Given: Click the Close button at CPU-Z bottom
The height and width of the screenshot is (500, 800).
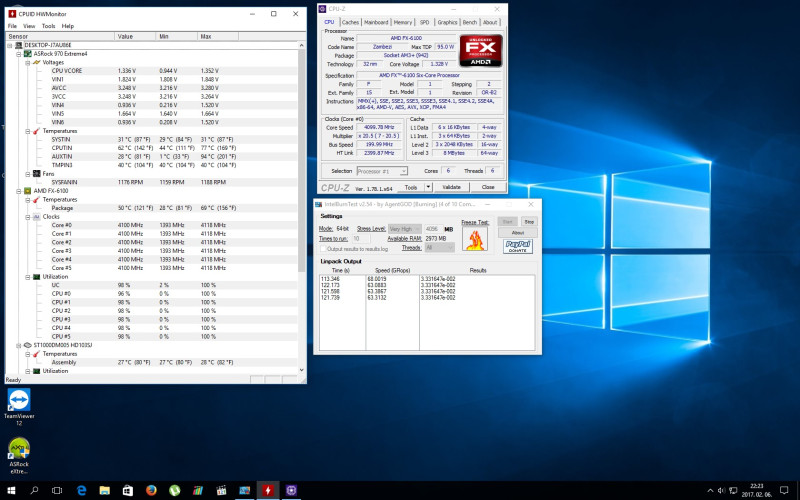Looking at the screenshot, I should 488,187.
